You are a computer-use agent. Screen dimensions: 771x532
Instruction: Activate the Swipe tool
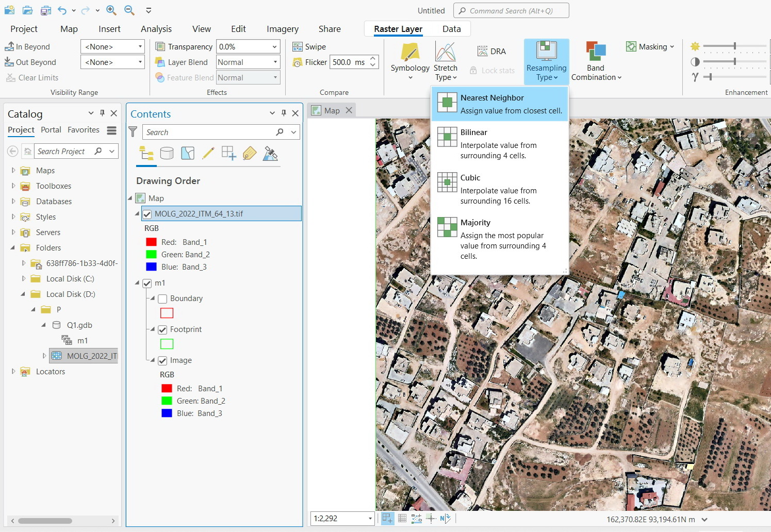point(309,47)
